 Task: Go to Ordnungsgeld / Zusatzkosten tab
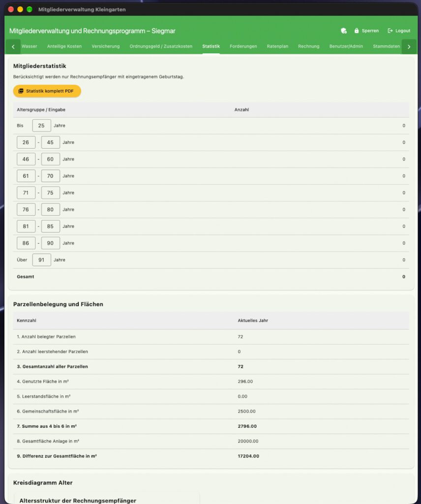[x=161, y=46]
